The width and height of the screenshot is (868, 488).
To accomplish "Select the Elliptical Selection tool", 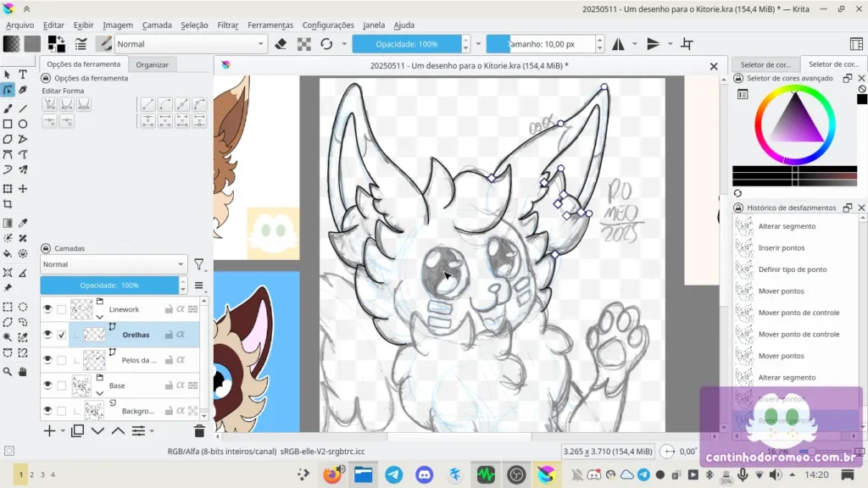I will tap(23, 307).
